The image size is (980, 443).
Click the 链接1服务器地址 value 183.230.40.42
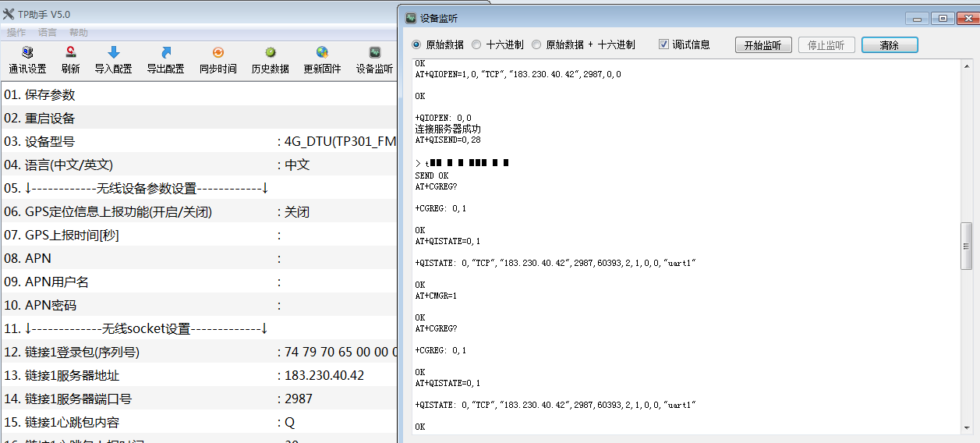pyautogui.click(x=324, y=376)
